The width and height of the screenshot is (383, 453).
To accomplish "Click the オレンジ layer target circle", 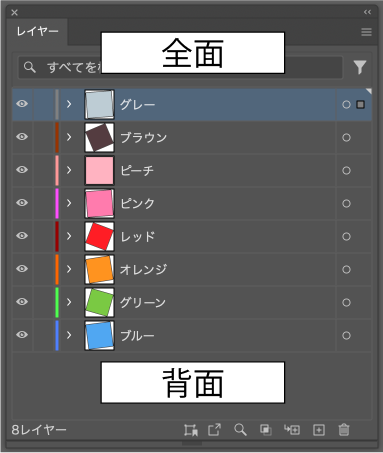I will click(346, 269).
